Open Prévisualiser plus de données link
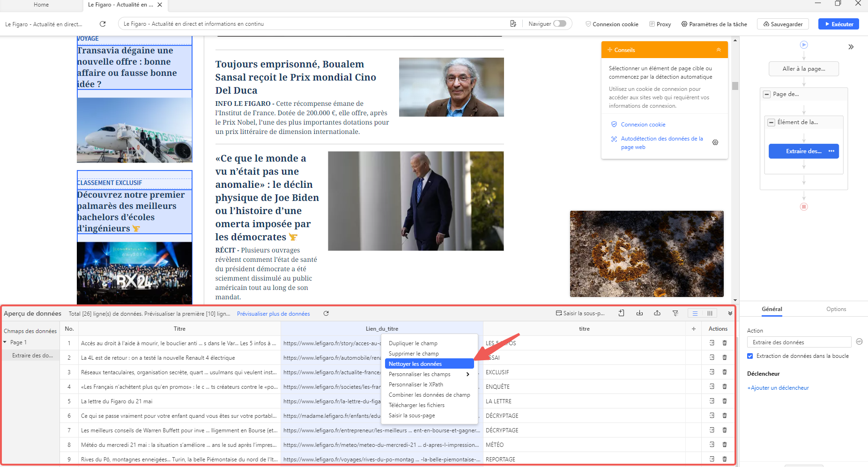 pyautogui.click(x=273, y=314)
